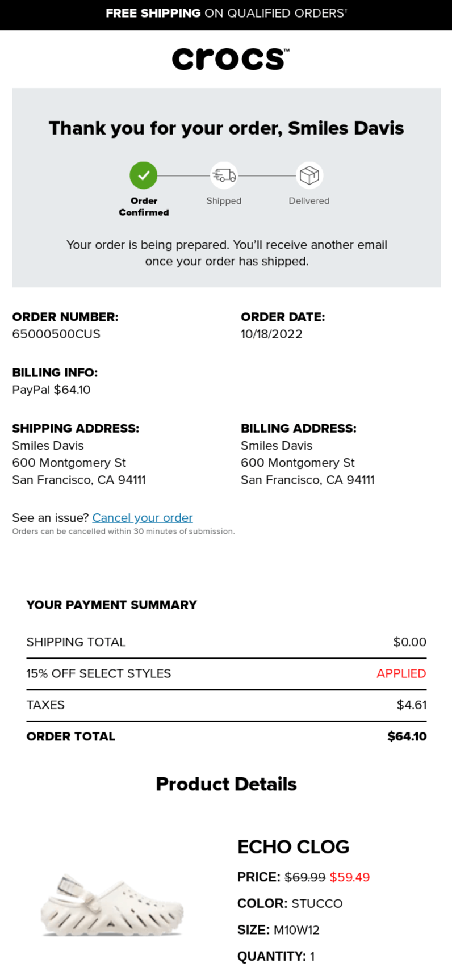Click the Product Details heading

coord(226,784)
